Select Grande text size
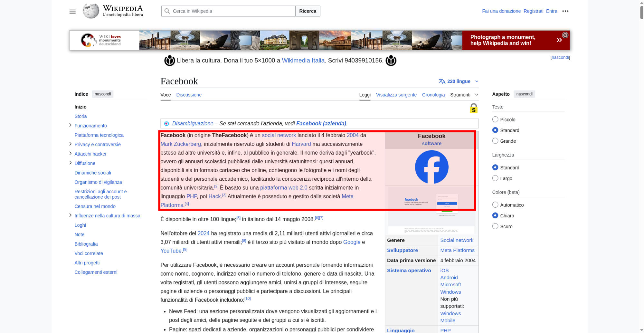The width and height of the screenshot is (644, 333). click(495, 141)
